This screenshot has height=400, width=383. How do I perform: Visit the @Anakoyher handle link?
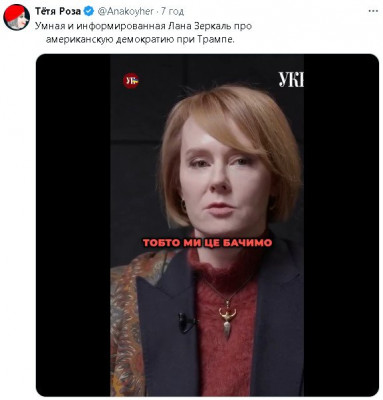click(125, 11)
